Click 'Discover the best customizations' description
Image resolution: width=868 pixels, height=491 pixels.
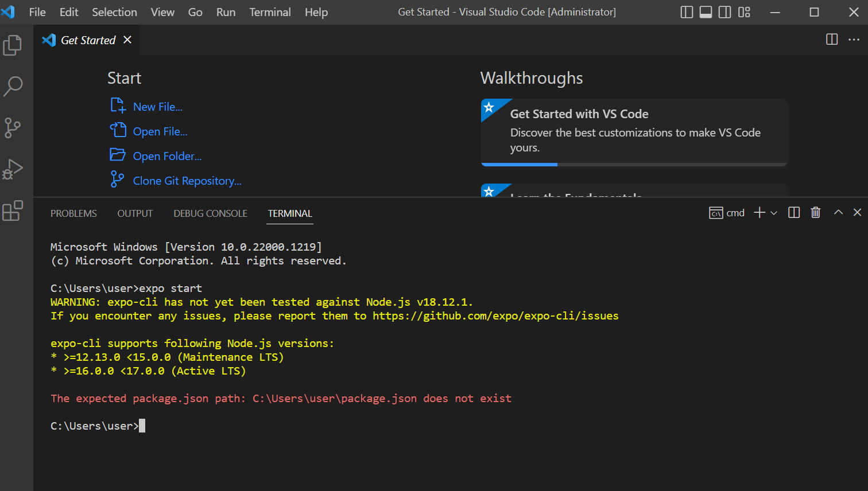tap(635, 140)
